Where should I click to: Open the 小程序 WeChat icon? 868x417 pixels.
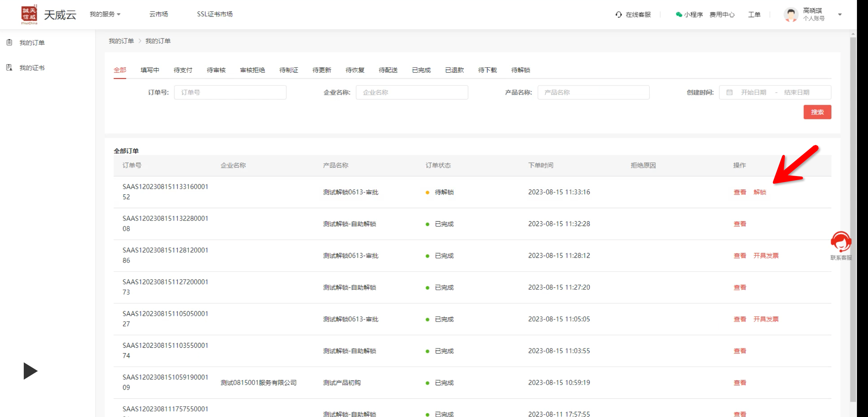click(679, 14)
